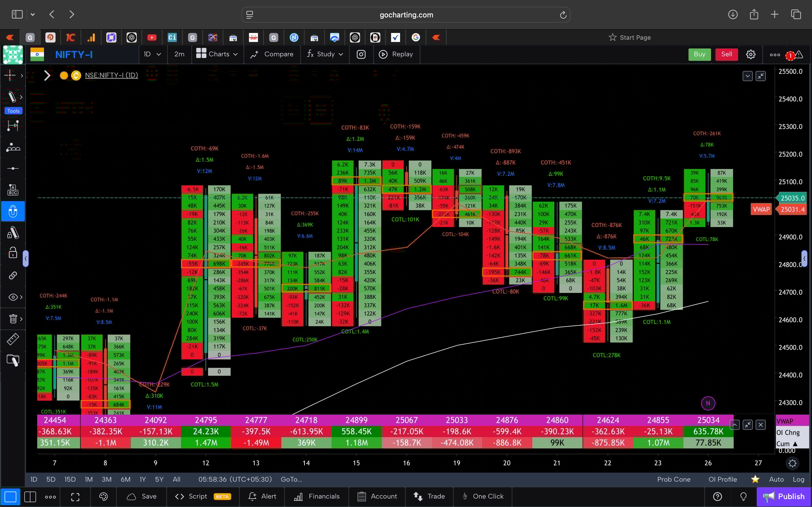This screenshot has height=507, width=812.
Task: Open the Text ABC annotation tool
Action: pos(13,189)
